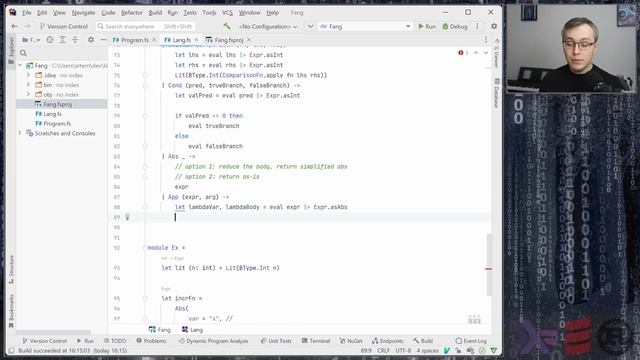The height and width of the screenshot is (360, 640).
Task: Jump to the previous highlighted error arrow
Action: point(476,53)
